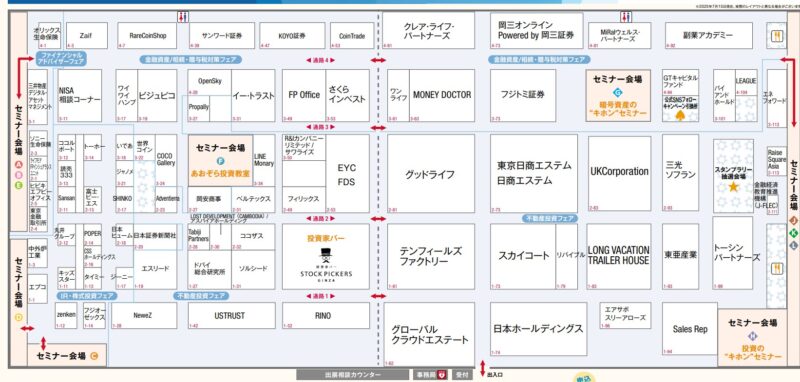Image resolution: width=800 pixels, height=382 pixels.
Task: Click the 東亜産業 booth
Action: tap(681, 257)
